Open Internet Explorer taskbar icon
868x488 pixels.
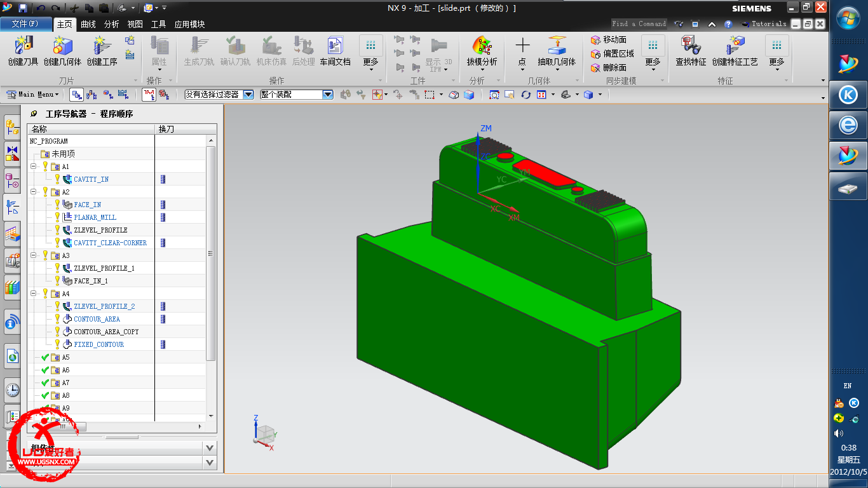(848, 125)
